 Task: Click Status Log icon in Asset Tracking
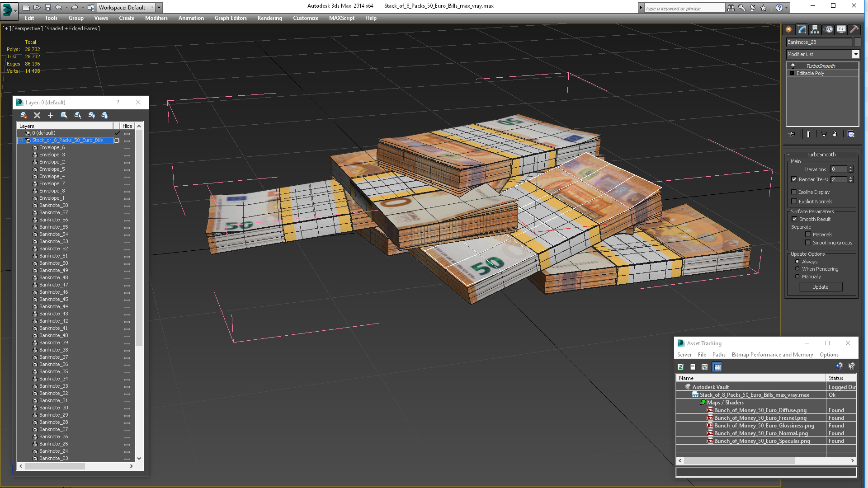pos(693,367)
